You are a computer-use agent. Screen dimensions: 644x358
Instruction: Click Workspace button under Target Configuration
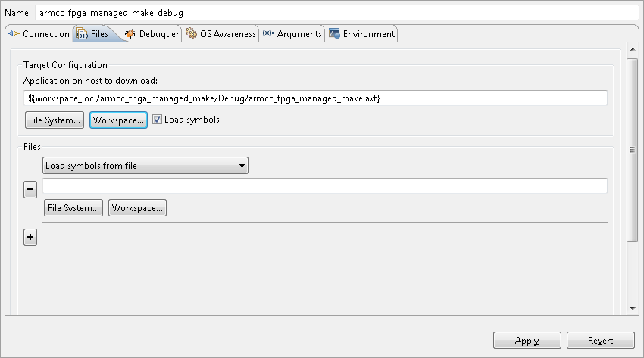coord(118,120)
